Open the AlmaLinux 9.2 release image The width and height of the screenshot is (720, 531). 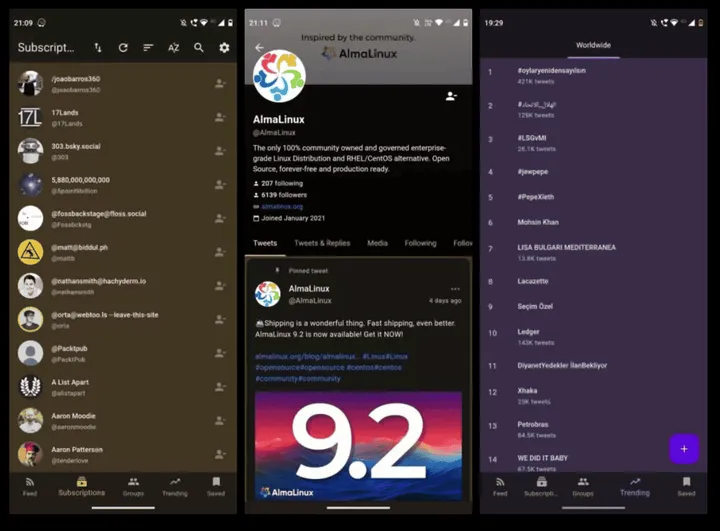[358, 445]
